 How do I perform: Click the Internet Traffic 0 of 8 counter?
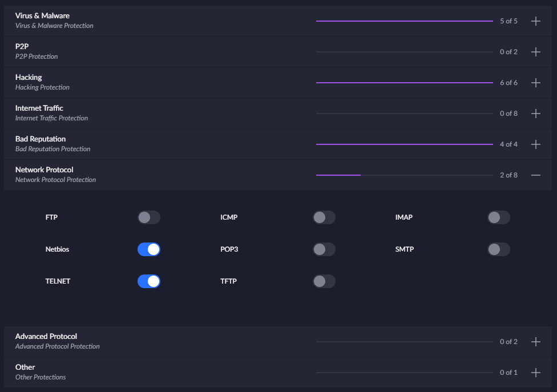pyautogui.click(x=508, y=114)
